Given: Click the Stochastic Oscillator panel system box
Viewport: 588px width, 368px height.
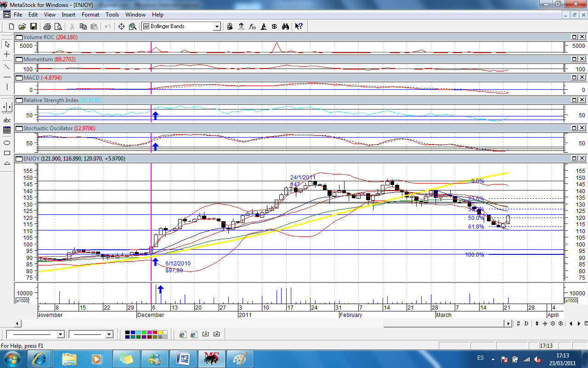Looking at the screenshot, I should (x=19, y=128).
